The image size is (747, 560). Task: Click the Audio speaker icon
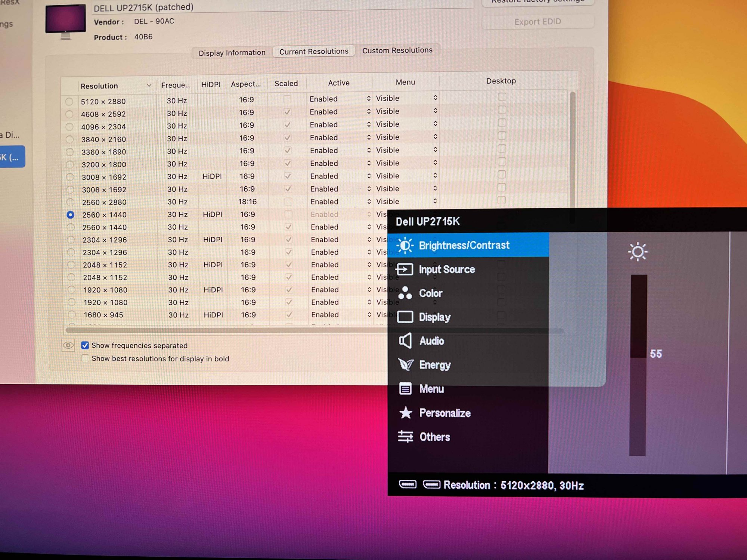pos(405,341)
